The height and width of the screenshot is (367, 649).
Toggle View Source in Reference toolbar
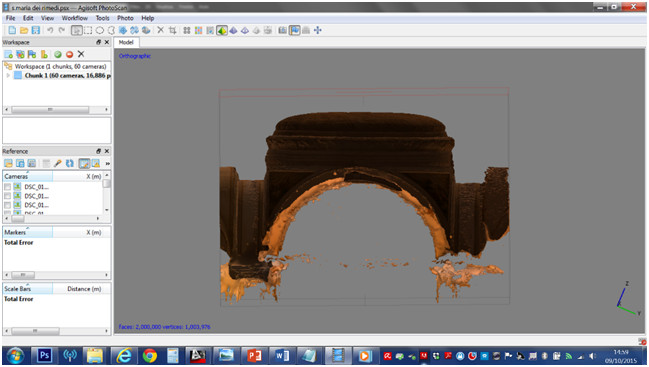tap(84, 163)
